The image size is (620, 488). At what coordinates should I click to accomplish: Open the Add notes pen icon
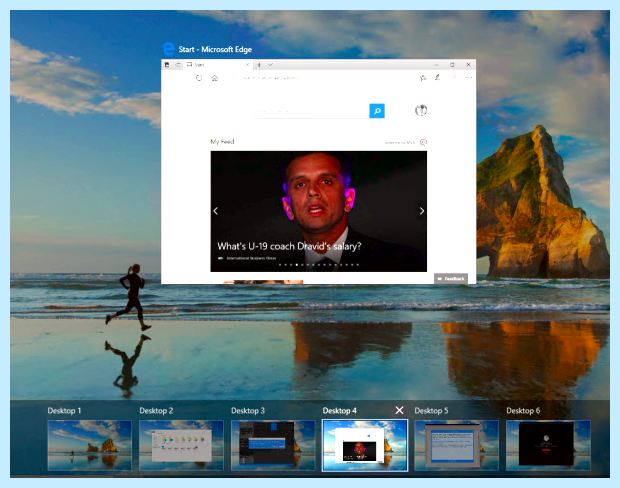pos(438,78)
